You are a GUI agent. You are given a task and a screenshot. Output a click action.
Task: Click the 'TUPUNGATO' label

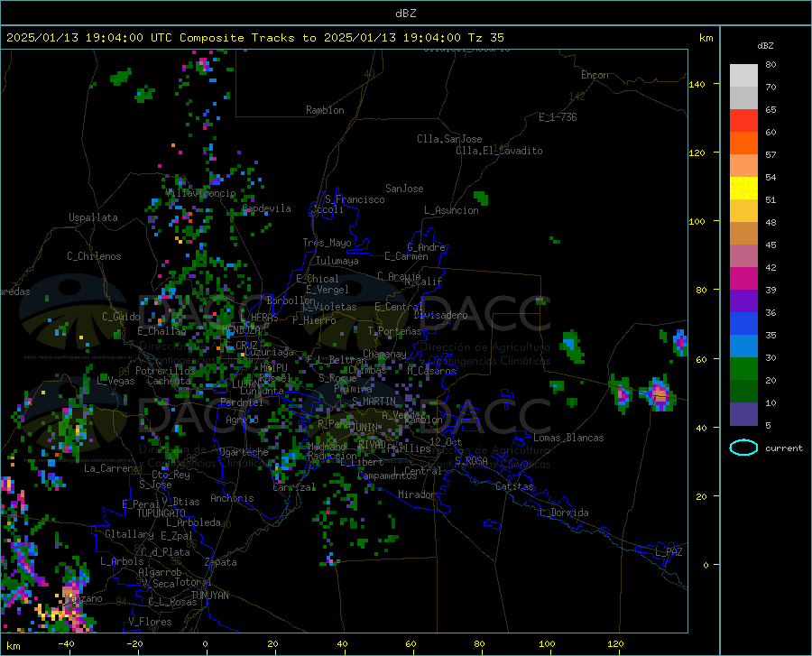(x=161, y=513)
